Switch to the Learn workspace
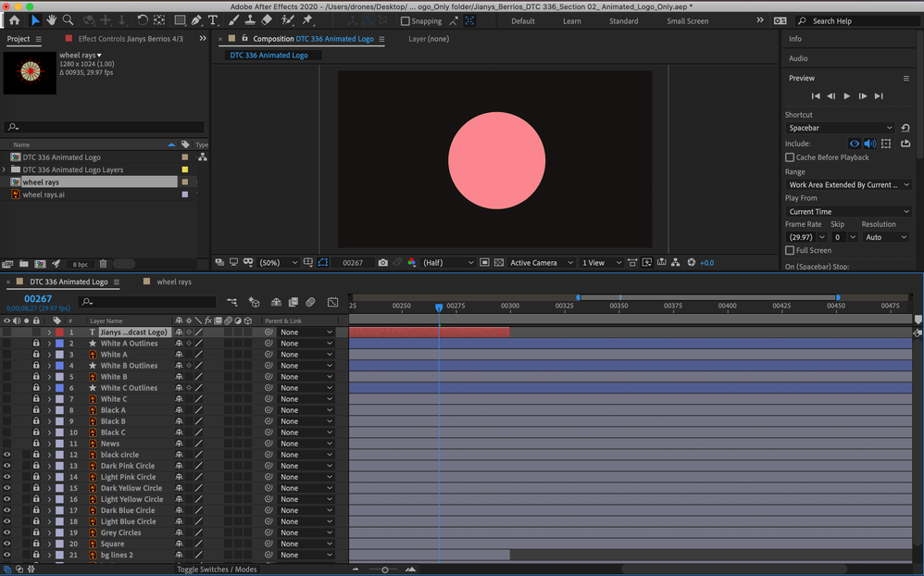924x576 pixels. (572, 21)
